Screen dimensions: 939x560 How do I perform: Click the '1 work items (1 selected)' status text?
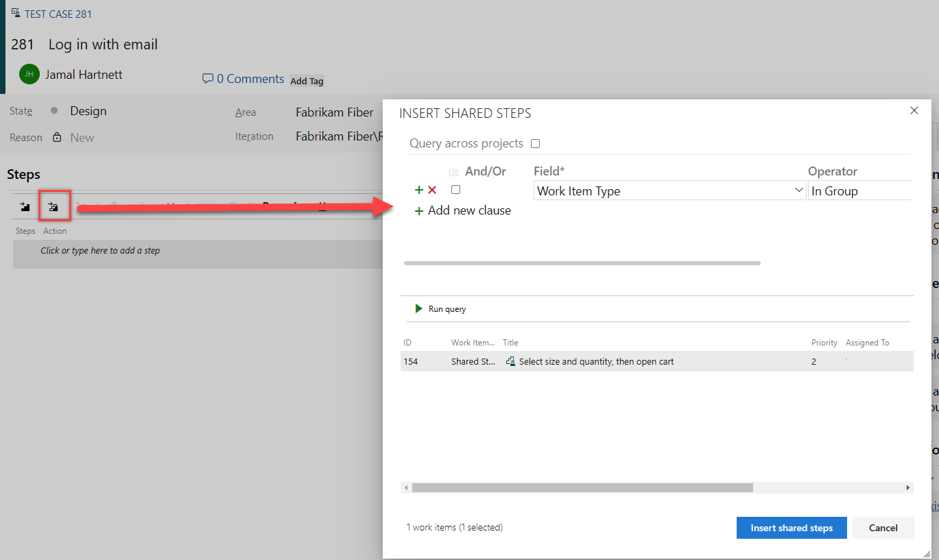point(455,528)
